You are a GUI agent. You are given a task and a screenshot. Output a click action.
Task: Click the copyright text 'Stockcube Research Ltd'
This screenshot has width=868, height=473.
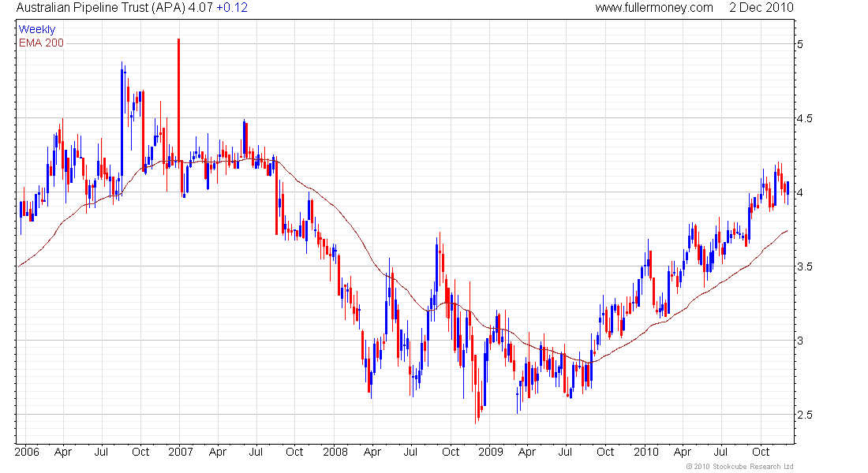click(753, 467)
